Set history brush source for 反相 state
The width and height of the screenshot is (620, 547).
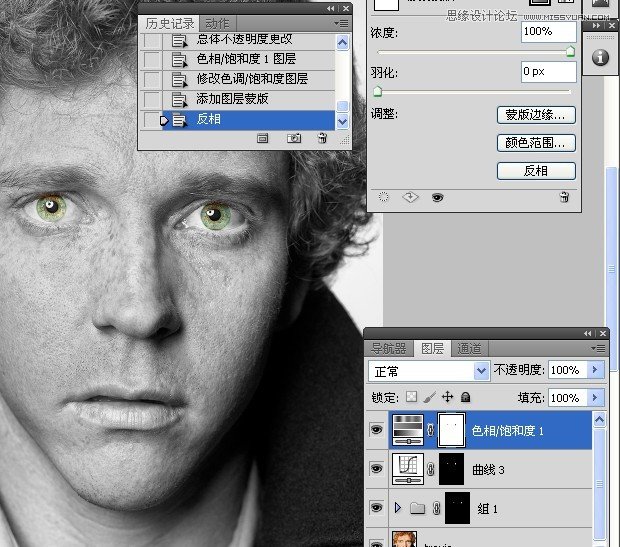[152, 119]
